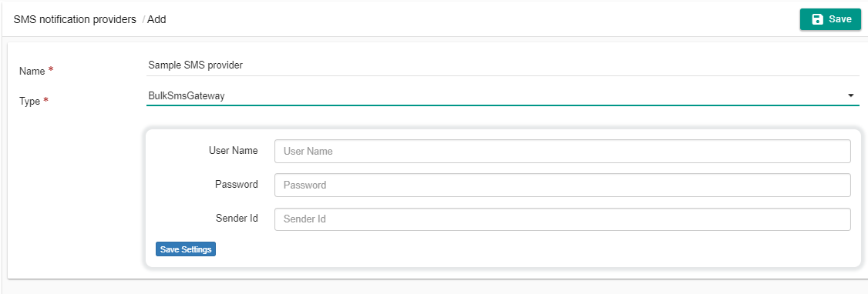Image resolution: width=868 pixels, height=294 pixels.
Task: Click the Type field label
Action: click(x=29, y=101)
